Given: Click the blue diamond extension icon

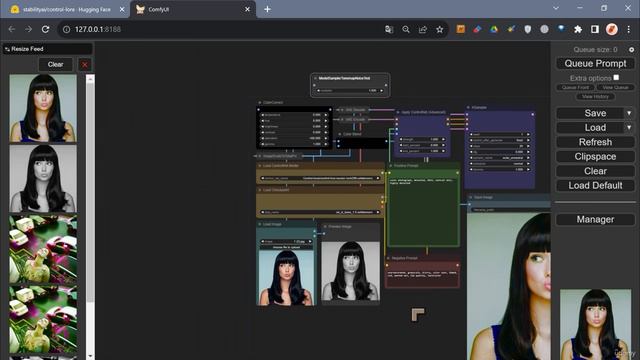Looking at the screenshot, I should click(561, 29).
